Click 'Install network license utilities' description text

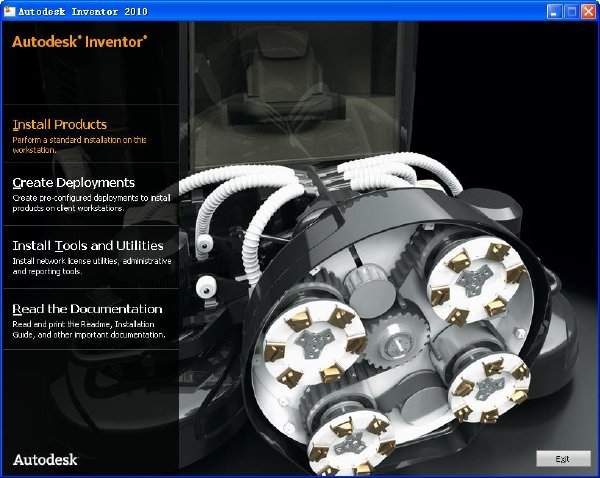click(92, 266)
